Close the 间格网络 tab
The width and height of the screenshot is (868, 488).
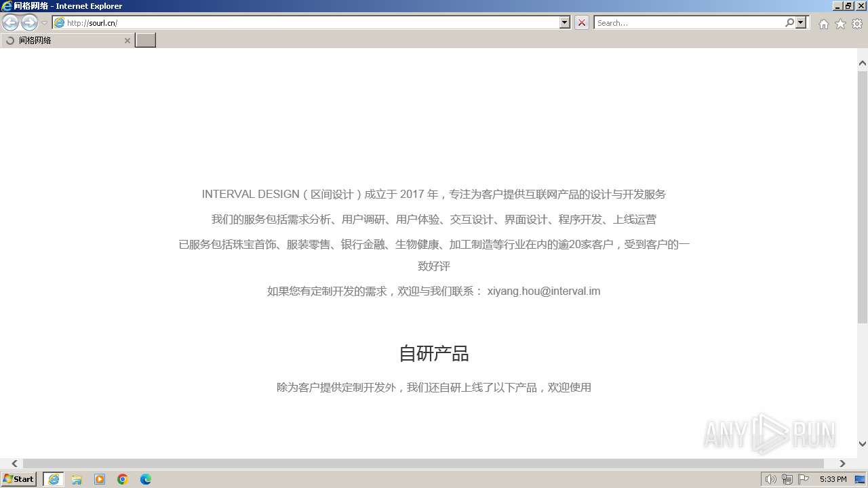click(x=127, y=41)
